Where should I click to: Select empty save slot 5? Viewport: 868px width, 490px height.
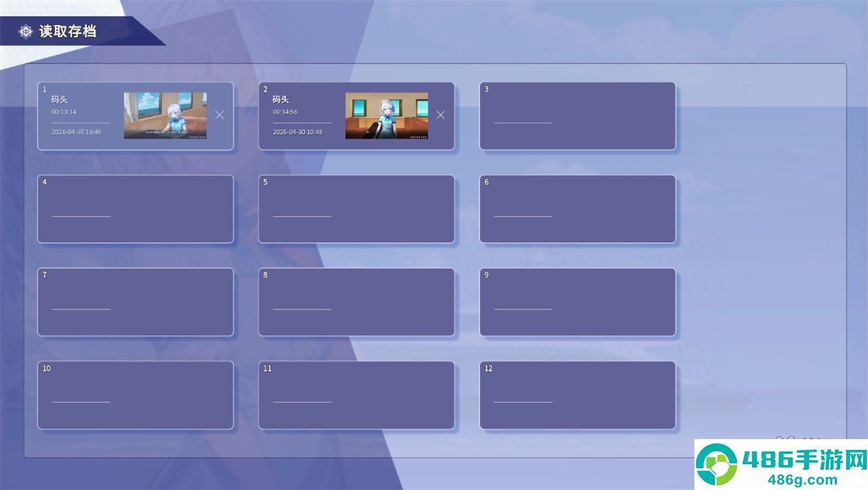pos(357,209)
